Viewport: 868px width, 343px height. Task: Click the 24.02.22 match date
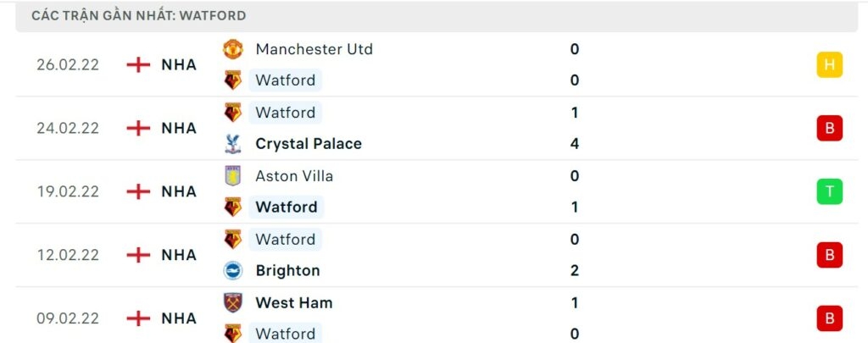click(x=68, y=128)
